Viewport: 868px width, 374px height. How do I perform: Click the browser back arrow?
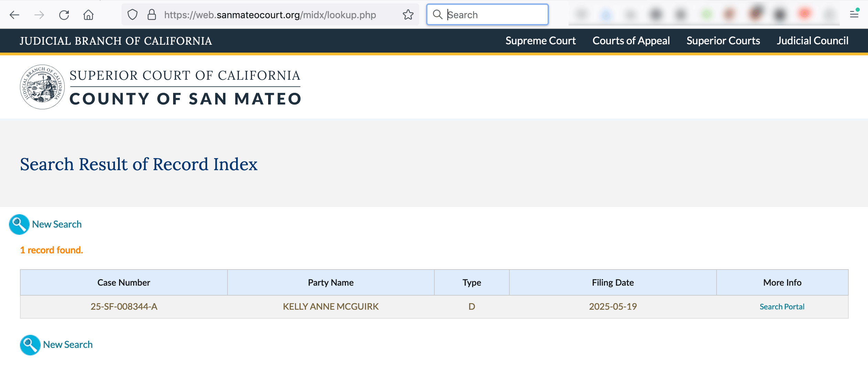pos(14,15)
